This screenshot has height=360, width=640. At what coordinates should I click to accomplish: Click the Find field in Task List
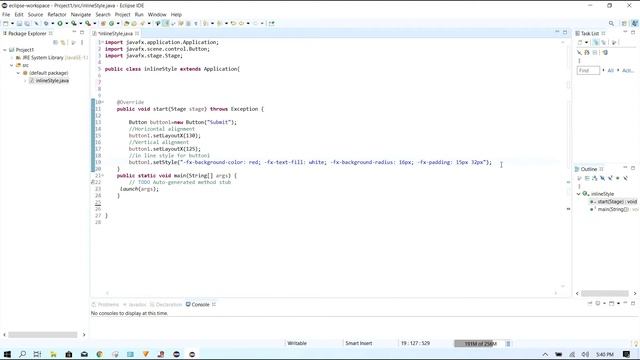[588, 70]
